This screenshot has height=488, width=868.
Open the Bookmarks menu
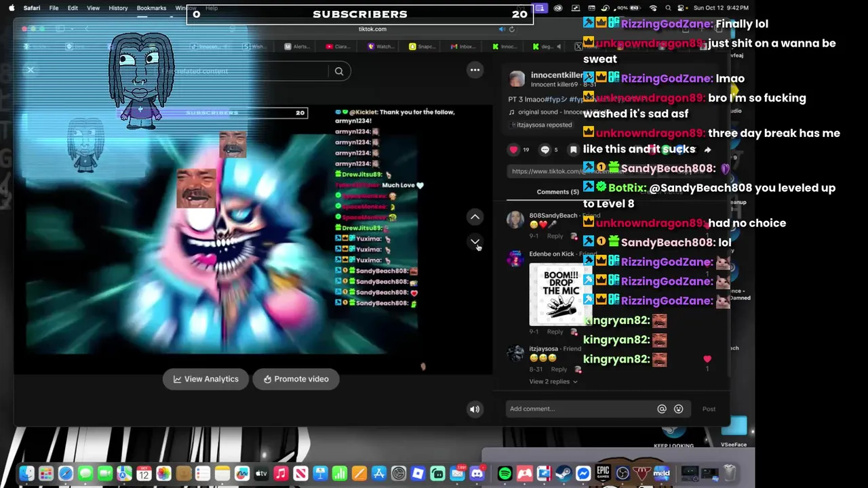pyautogui.click(x=151, y=8)
